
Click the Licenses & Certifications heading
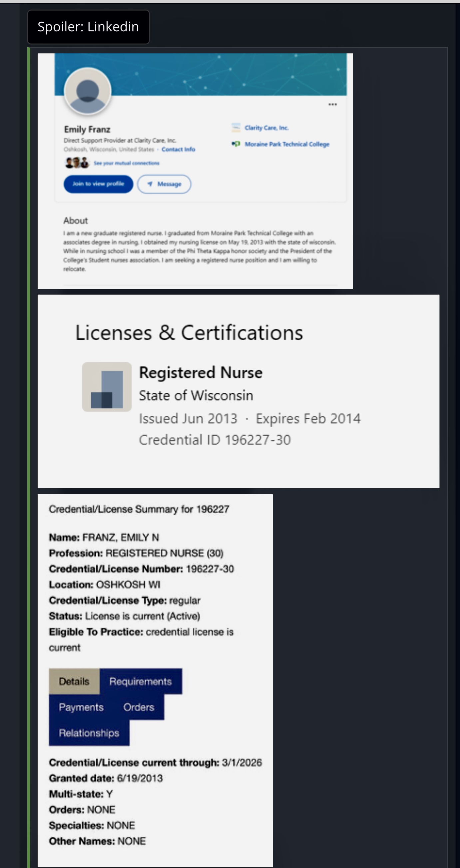click(189, 333)
